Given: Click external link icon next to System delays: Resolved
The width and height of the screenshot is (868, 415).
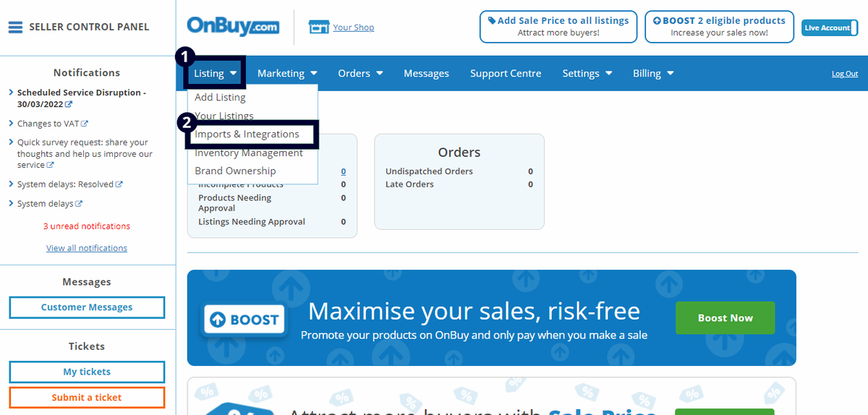Looking at the screenshot, I should (119, 184).
